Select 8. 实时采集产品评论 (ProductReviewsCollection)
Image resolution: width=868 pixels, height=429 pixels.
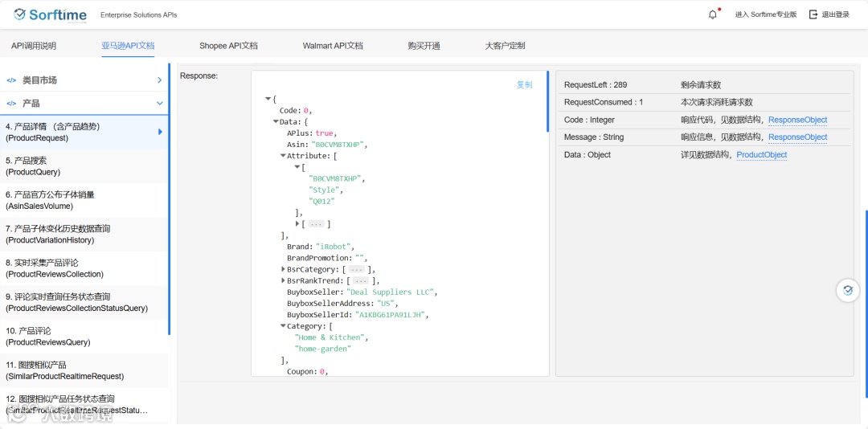pyautogui.click(x=84, y=268)
